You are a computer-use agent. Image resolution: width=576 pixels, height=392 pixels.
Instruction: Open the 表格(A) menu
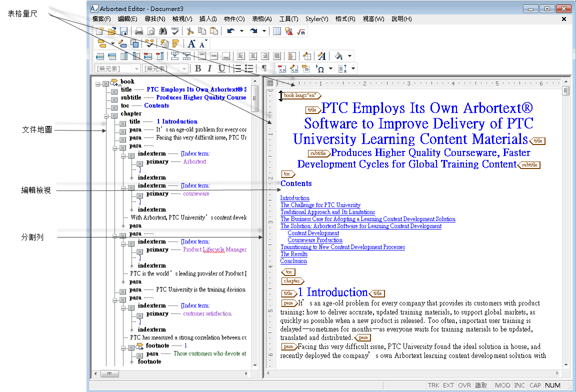tap(261, 18)
